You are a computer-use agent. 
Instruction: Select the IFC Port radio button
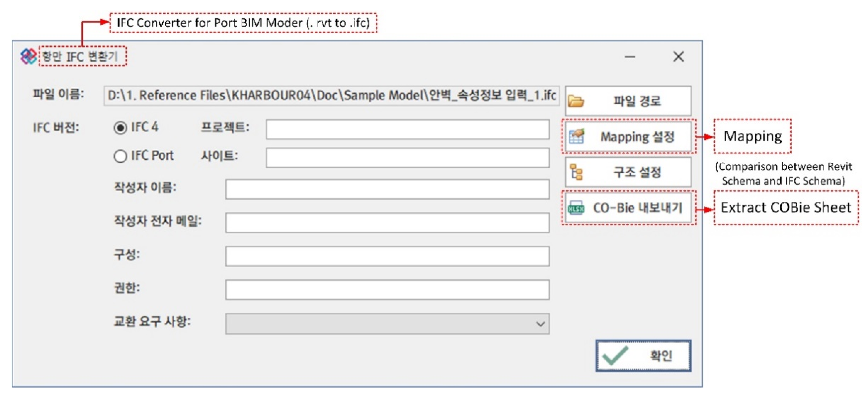[120, 156]
